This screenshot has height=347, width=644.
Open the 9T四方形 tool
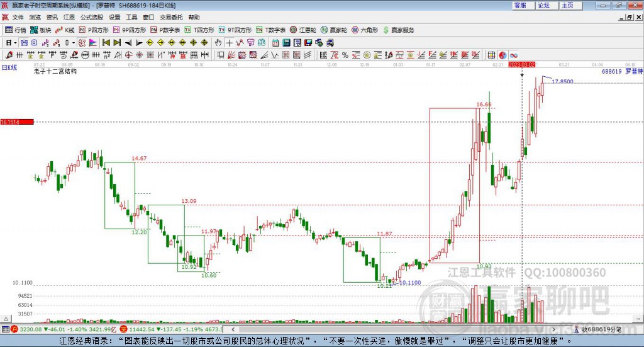(x=235, y=30)
